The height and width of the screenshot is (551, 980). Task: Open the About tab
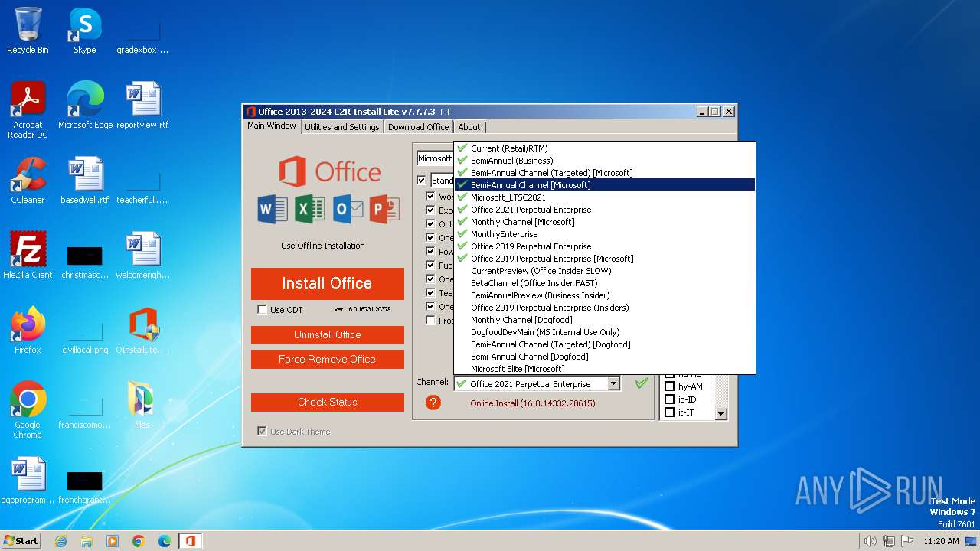point(469,127)
